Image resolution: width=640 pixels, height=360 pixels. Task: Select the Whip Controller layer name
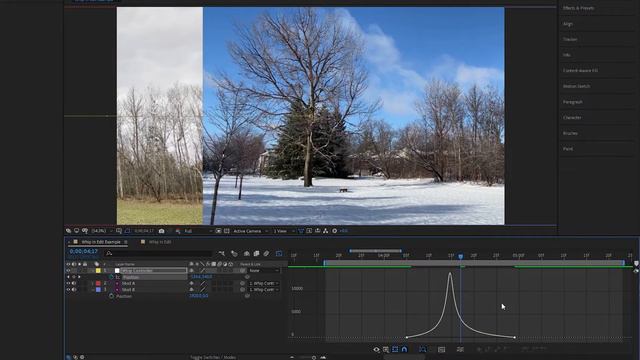pyautogui.click(x=138, y=271)
